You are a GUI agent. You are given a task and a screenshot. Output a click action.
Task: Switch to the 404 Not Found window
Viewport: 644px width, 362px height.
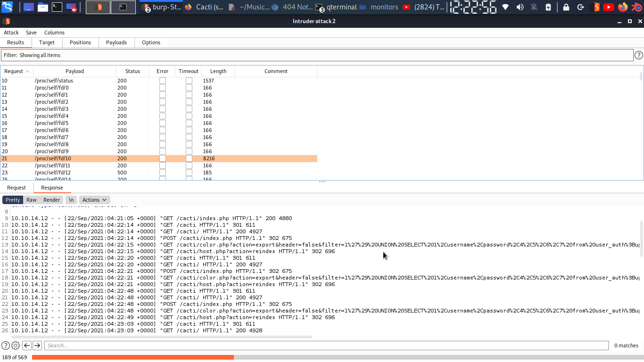292,7
